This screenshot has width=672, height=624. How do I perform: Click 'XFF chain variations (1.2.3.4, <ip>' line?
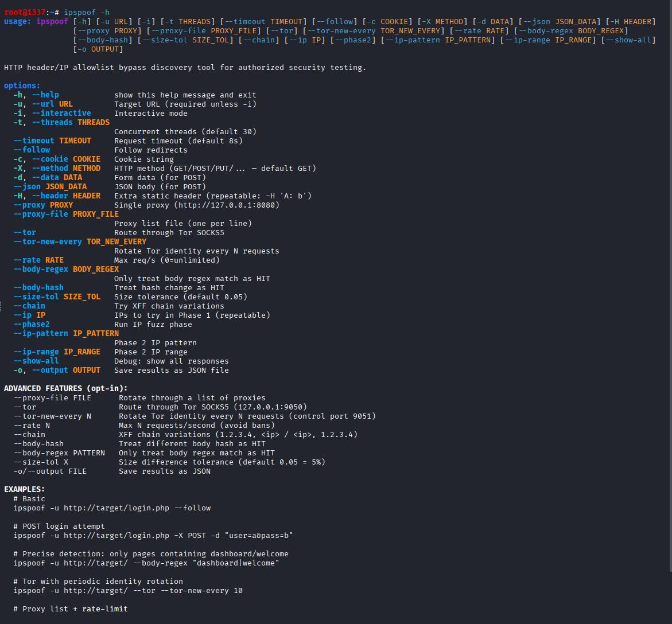pyautogui.click(x=238, y=435)
